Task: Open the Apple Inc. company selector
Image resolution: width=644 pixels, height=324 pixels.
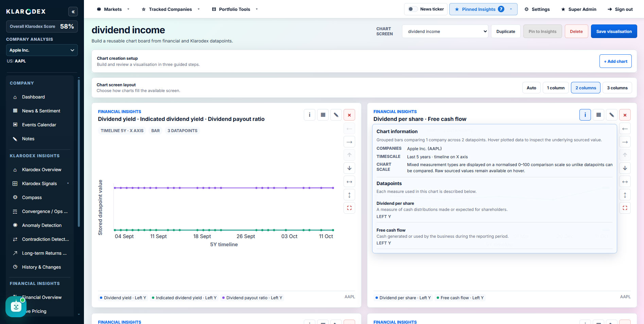Action: 42,50
